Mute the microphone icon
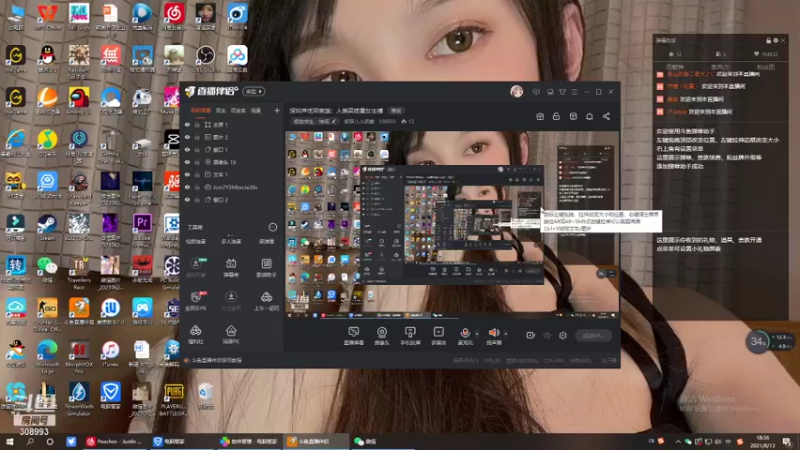 (x=465, y=333)
